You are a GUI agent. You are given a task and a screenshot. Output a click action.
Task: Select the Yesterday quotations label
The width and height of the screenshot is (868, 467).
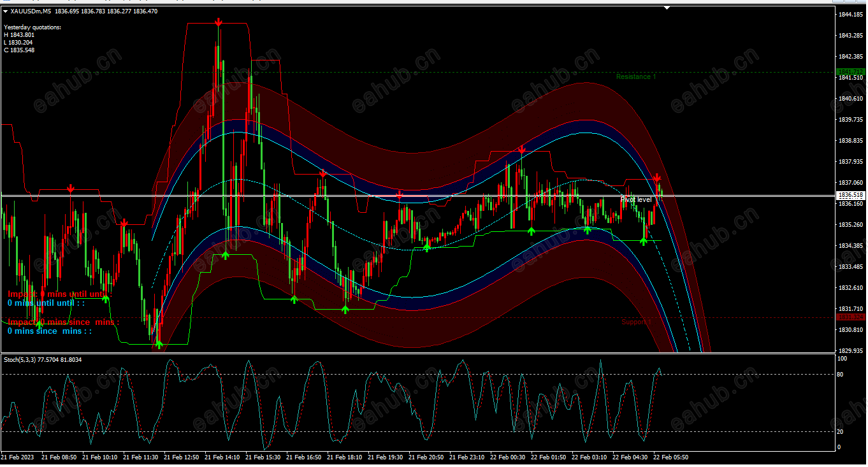click(33, 27)
